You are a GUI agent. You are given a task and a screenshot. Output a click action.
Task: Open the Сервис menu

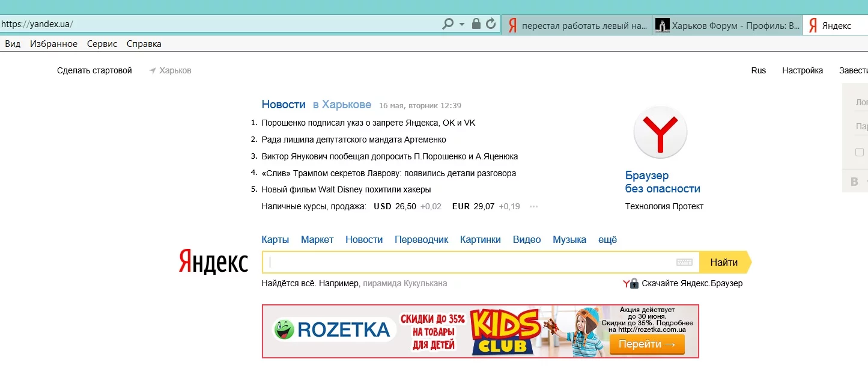click(102, 44)
